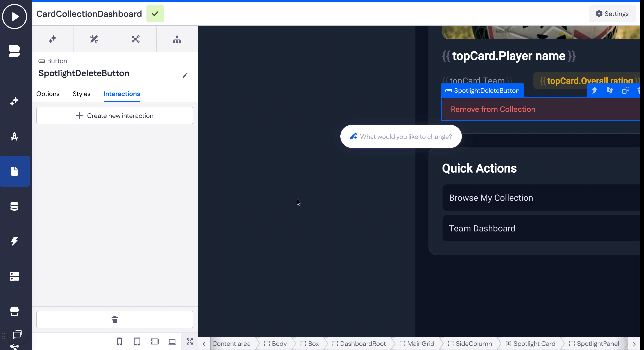This screenshot has width=644, height=350.
Task: Open the server rack sidebar section
Action: pyautogui.click(x=14, y=276)
